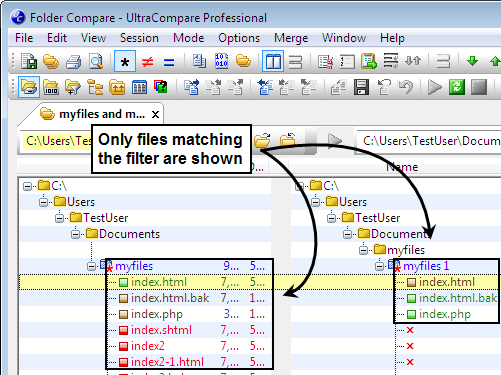501x375 pixels.
Task: Toggle Show Different files red not-equal button
Action: [147, 62]
